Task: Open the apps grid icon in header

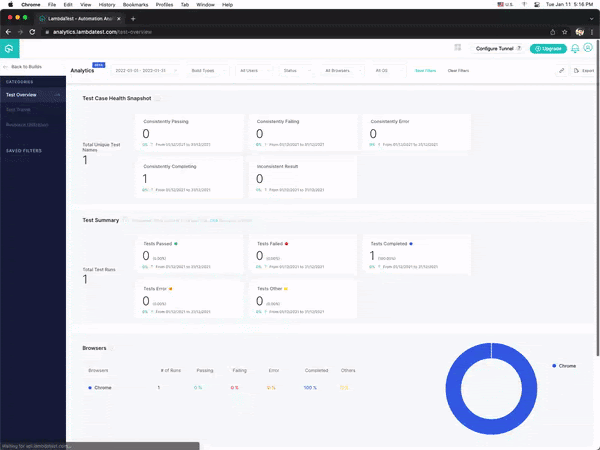Action: [457, 47]
